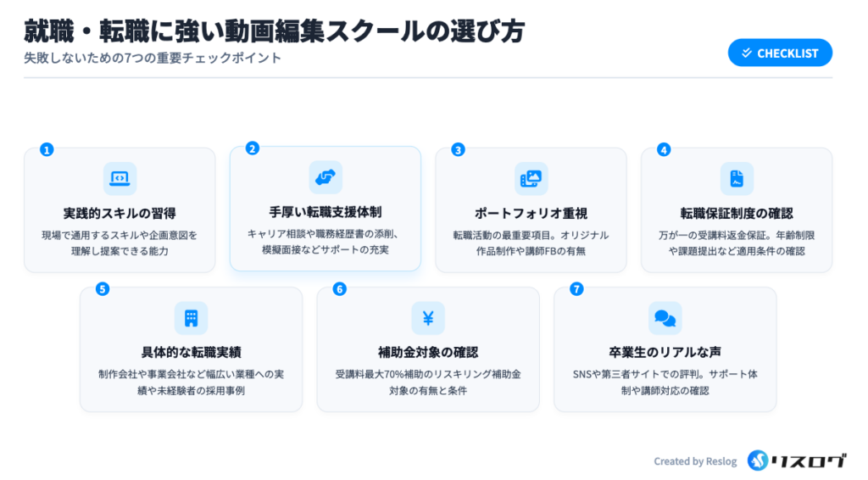The image size is (868, 480).
Task: Click the code laptop icon in card 1
Action: [x=120, y=178]
